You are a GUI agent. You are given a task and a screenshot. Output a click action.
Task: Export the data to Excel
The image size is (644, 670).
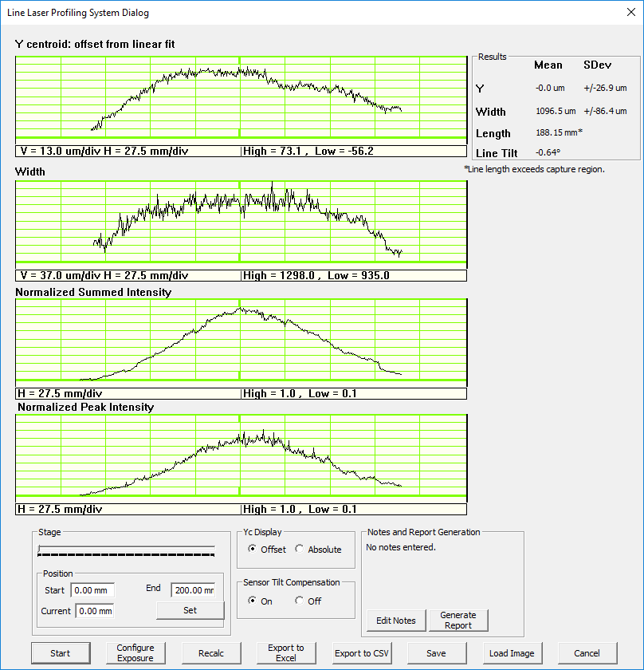[x=285, y=653]
